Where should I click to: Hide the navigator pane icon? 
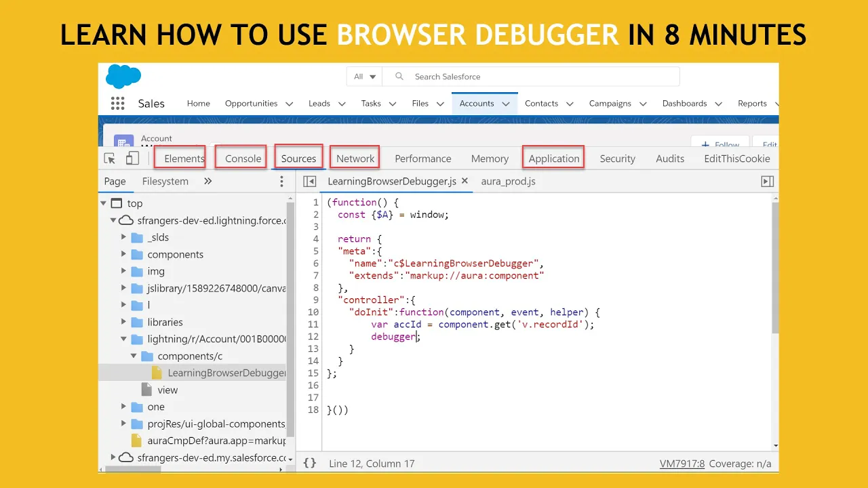pyautogui.click(x=309, y=182)
